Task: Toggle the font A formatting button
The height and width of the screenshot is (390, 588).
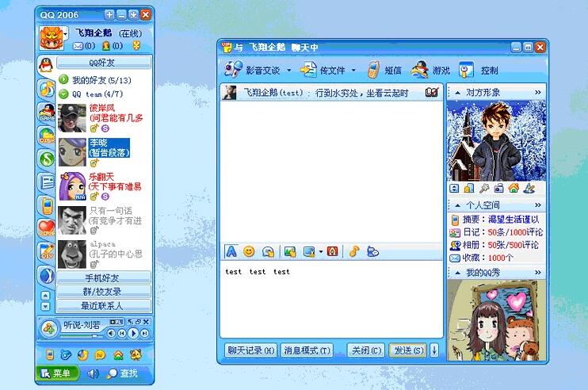Action: [231, 251]
